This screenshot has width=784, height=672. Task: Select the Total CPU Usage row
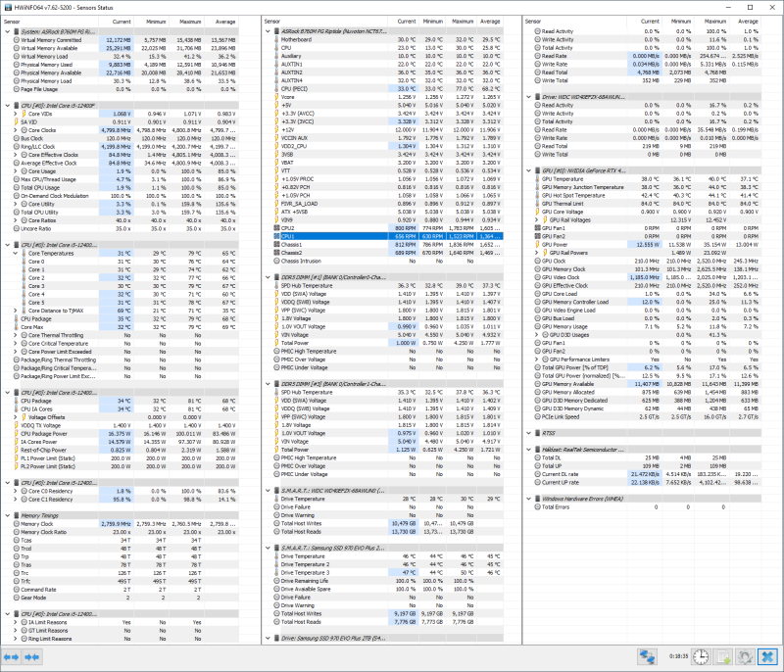point(124,188)
